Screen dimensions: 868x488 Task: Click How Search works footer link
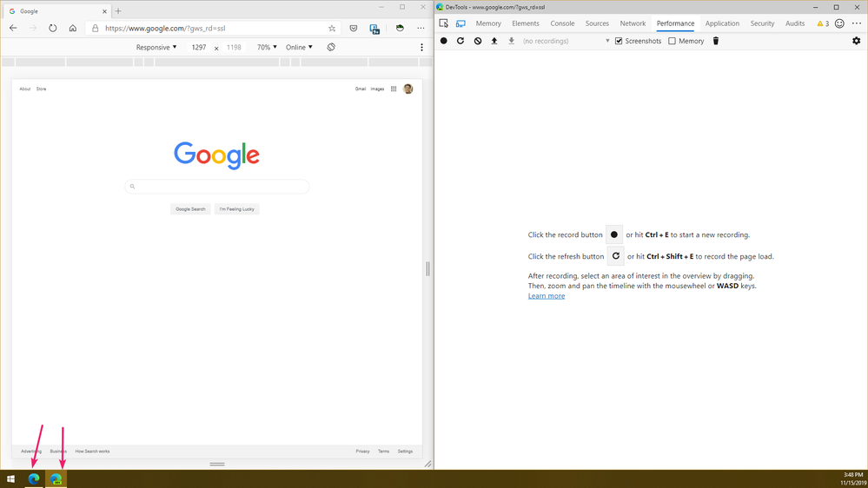pos(92,452)
